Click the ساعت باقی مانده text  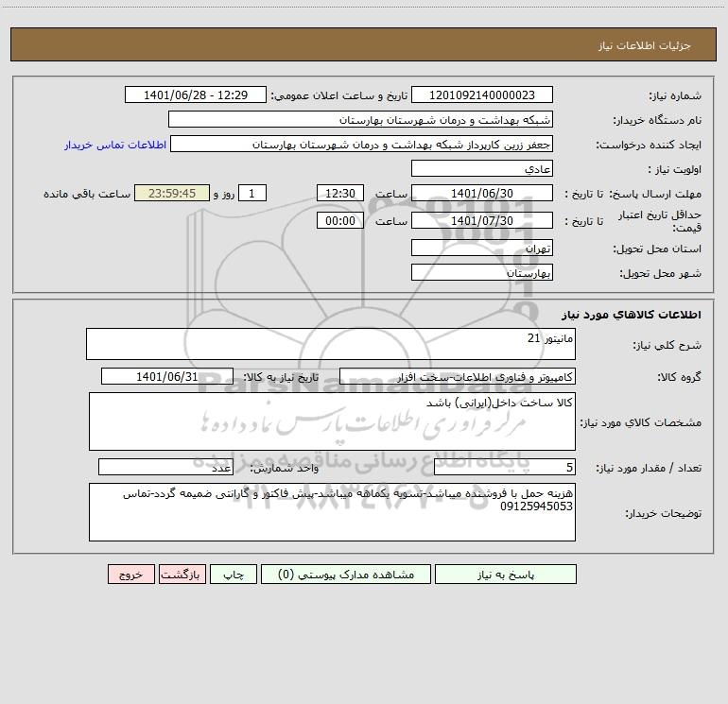point(87,194)
